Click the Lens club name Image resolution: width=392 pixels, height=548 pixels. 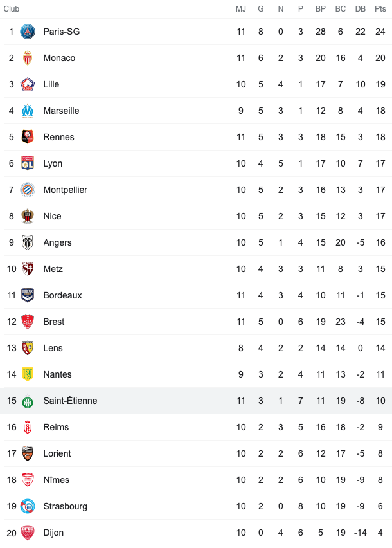[53, 348]
